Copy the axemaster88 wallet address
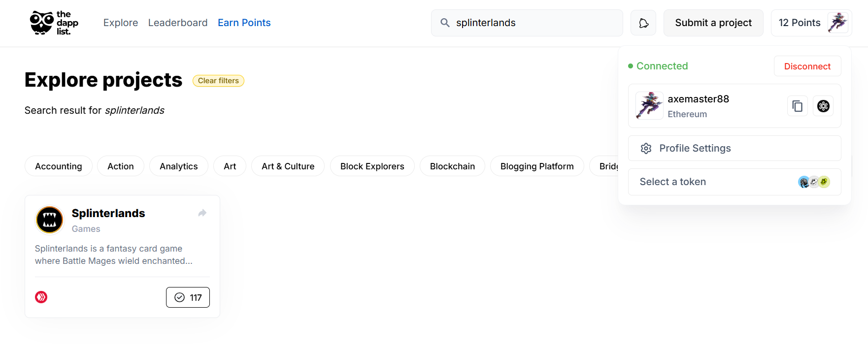Screen dimensions: 868x350 click(x=798, y=106)
